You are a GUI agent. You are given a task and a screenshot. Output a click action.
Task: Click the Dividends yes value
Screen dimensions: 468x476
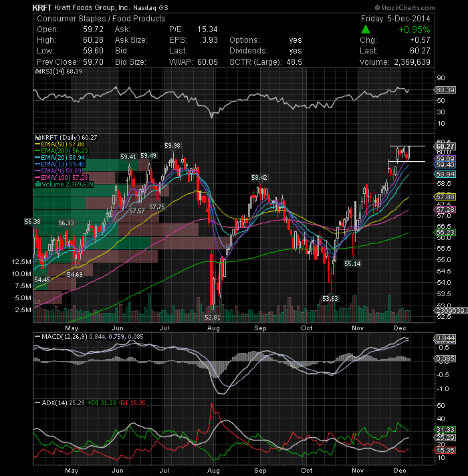[296, 51]
